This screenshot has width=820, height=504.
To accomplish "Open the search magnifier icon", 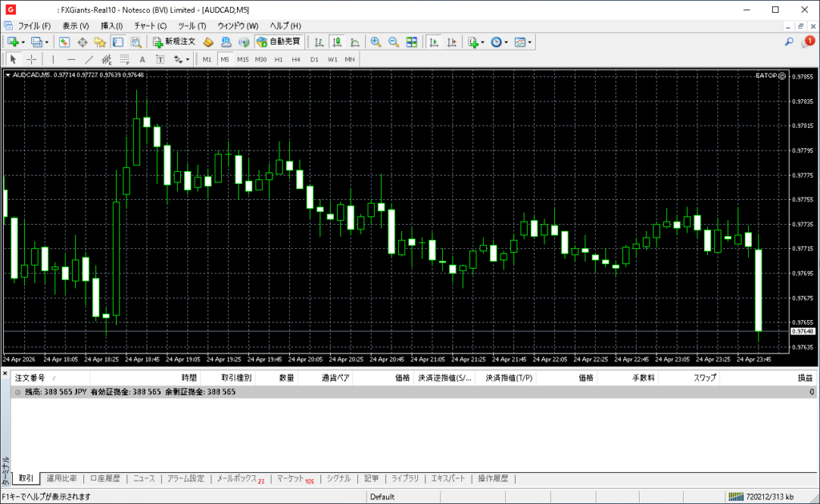I will click(789, 42).
